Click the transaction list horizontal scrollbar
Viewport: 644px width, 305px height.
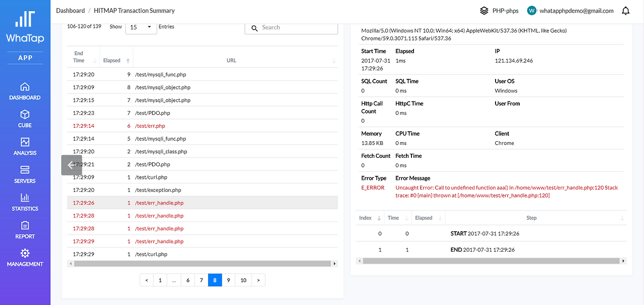click(202, 263)
